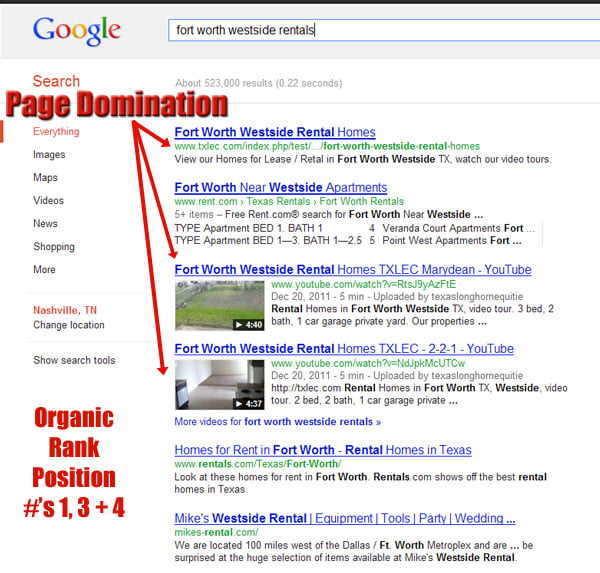Click the www.rentals.com/Texas/Fort-Worth/ URL text
This screenshot has height=573, width=600.
click(x=258, y=464)
